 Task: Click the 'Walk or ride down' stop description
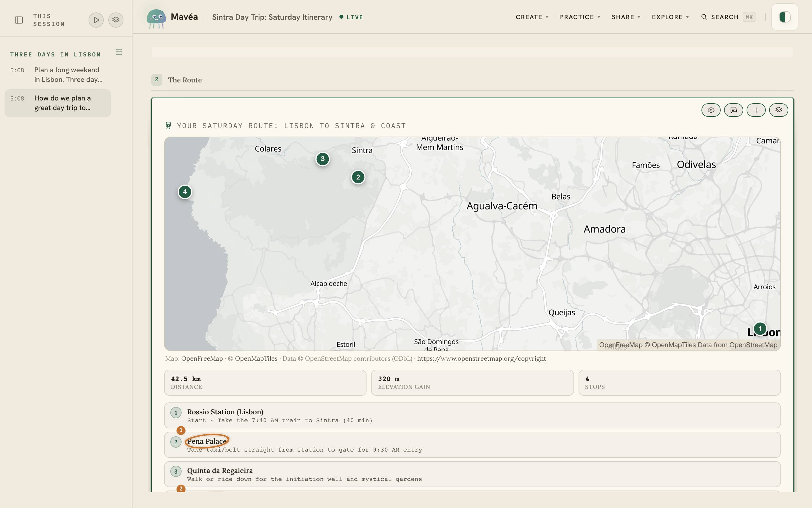[x=305, y=479]
